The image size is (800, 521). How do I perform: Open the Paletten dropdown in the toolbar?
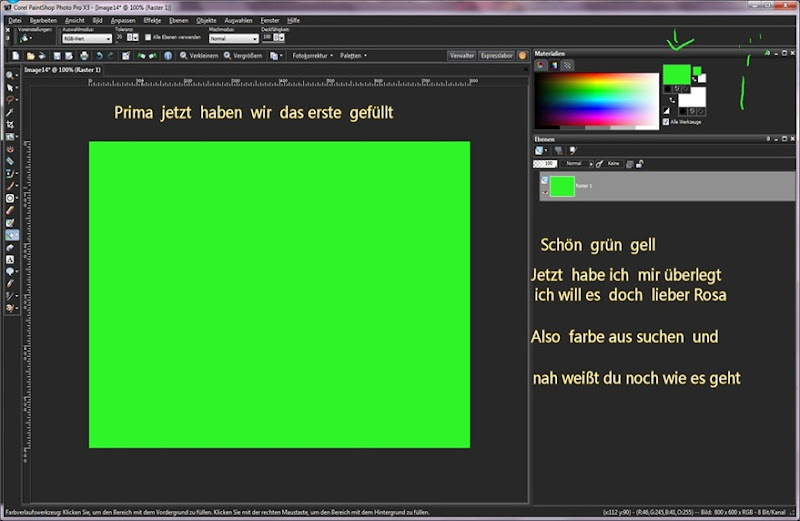[x=353, y=56]
